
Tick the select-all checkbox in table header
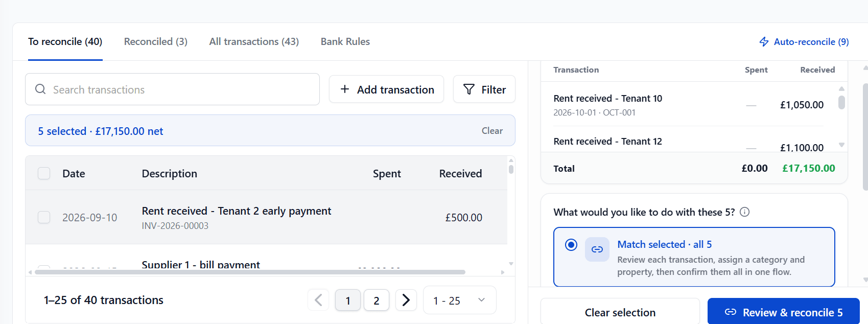pyautogui.click(x=44, y=173)
